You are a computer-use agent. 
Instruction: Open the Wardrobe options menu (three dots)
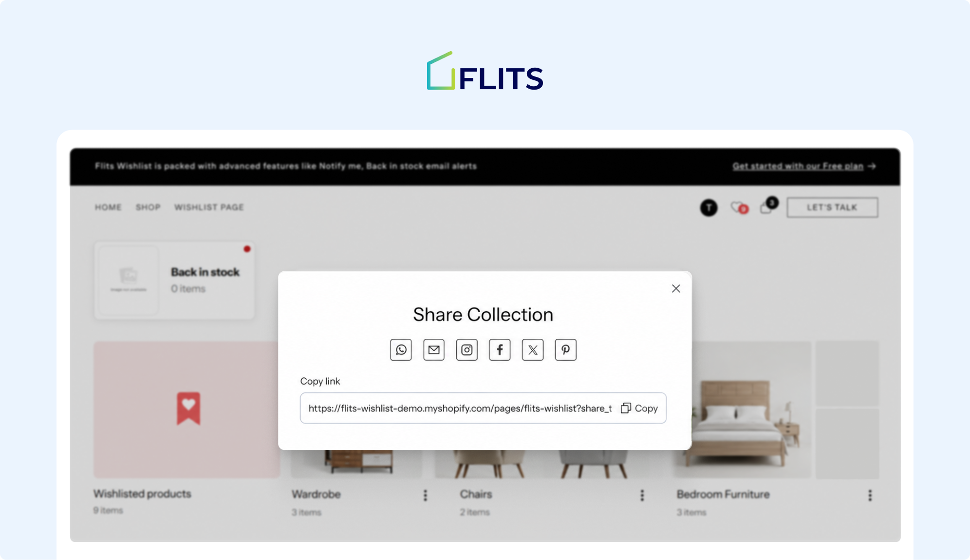pos(425,495)
